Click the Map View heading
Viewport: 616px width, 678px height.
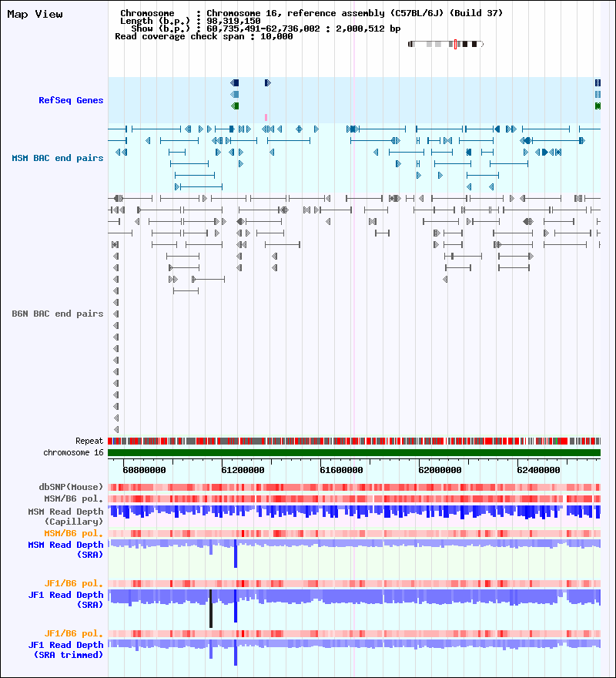click(x=35, y=15)
